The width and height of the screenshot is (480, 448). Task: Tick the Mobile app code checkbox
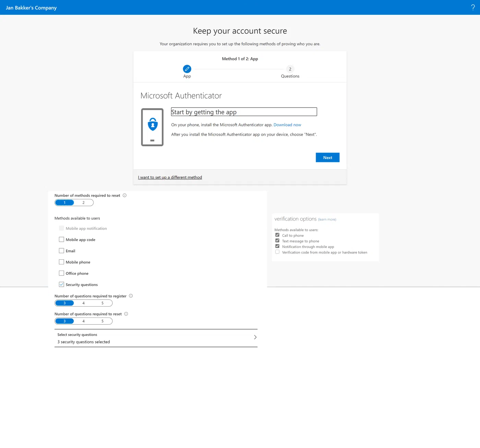point(61,239)
